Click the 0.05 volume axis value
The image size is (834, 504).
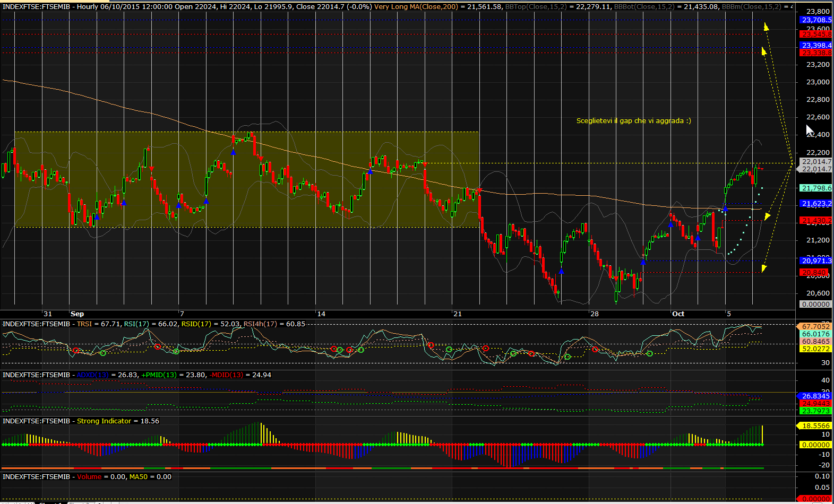coord(822,487)
